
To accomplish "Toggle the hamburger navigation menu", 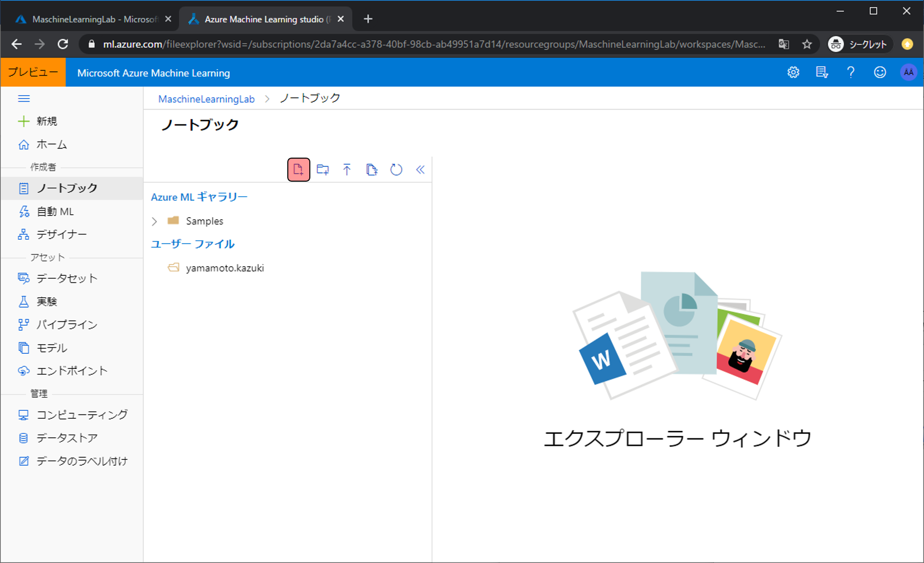I will [24, 99].
